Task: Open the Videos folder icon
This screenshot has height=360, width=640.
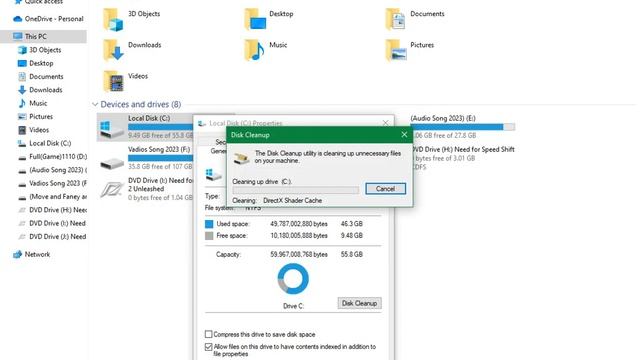Action: click(113, 81)
